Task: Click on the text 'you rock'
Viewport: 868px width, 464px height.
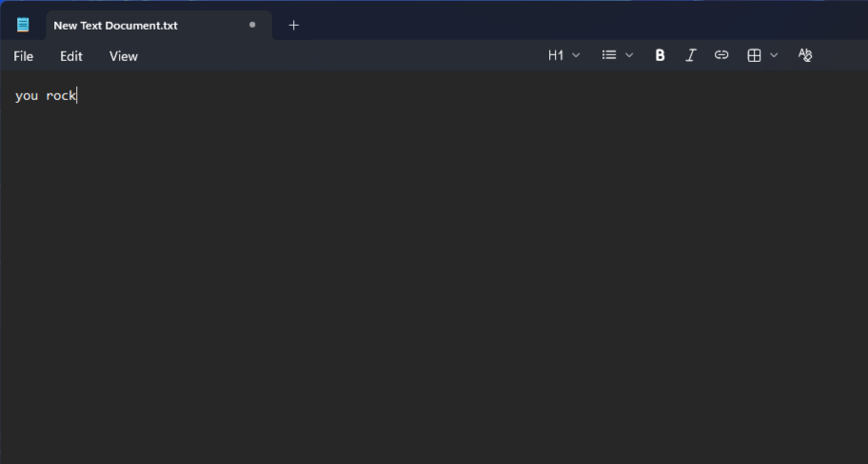Action: (46, 96)
